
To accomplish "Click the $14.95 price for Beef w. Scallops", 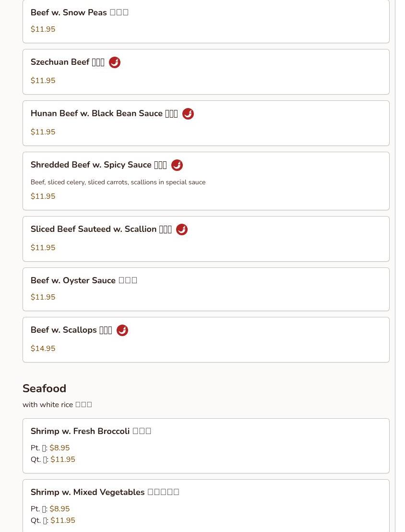I will click(x=43, y=349).
